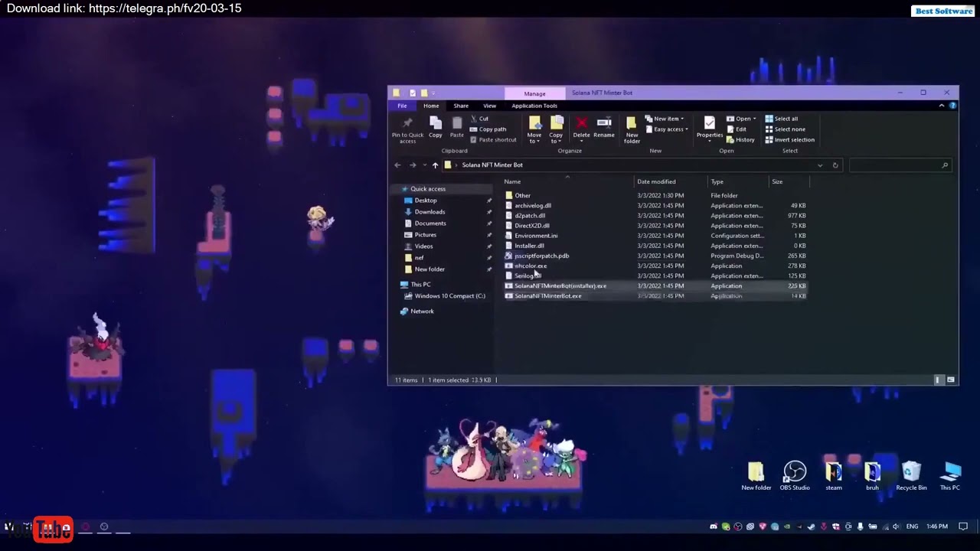This screenshot has width=980, height=551.
Task: Cut the selected file
Action: coord(479,119)
